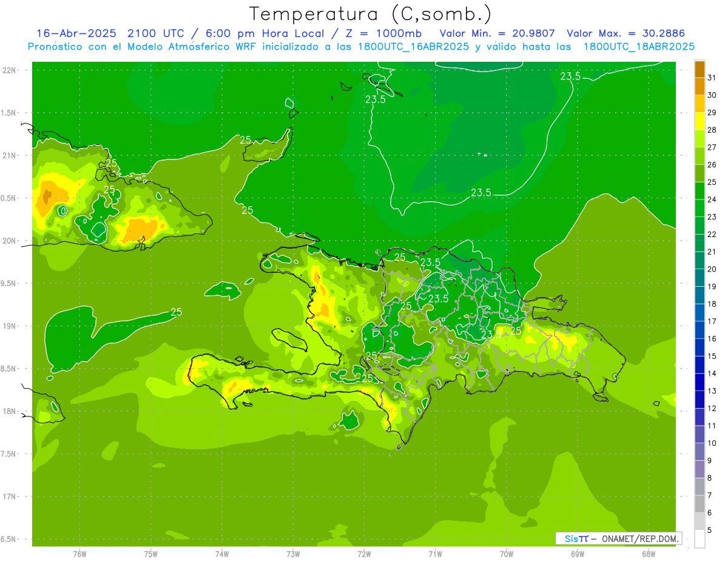Click the "73W" longitude axis label
Screen dimensions: 728x562
click(x=293, y=554)
